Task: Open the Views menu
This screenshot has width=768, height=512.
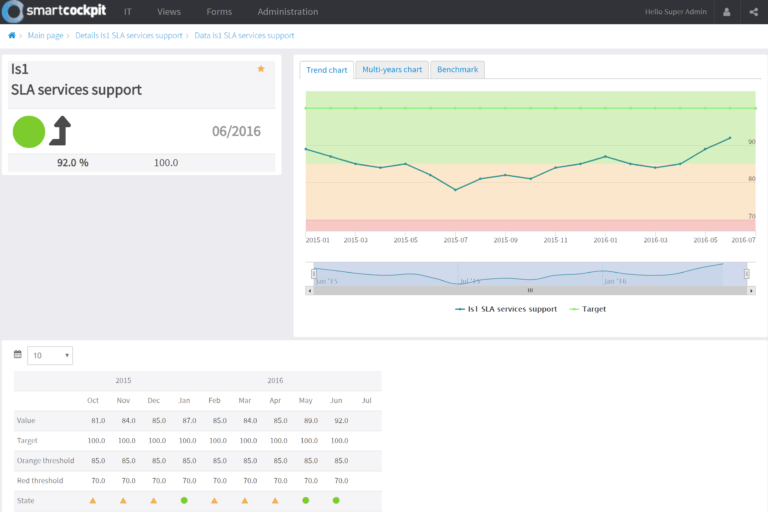Action: [x=169, y=12]
